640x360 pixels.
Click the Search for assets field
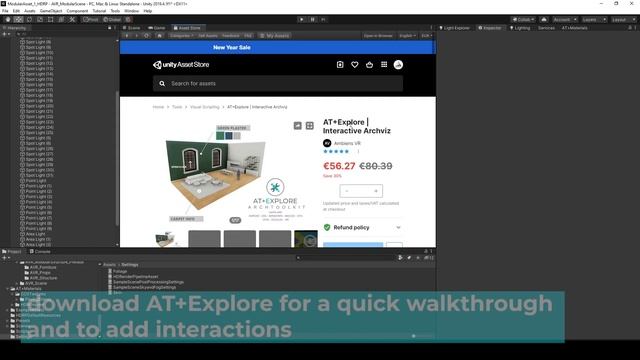click(x=278, y=83)
